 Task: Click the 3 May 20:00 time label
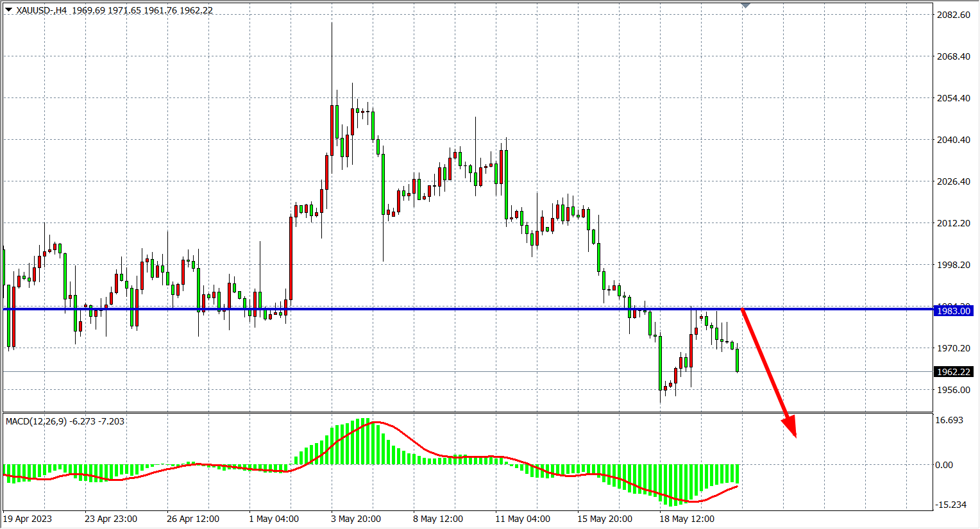click(x=356, y=519)
